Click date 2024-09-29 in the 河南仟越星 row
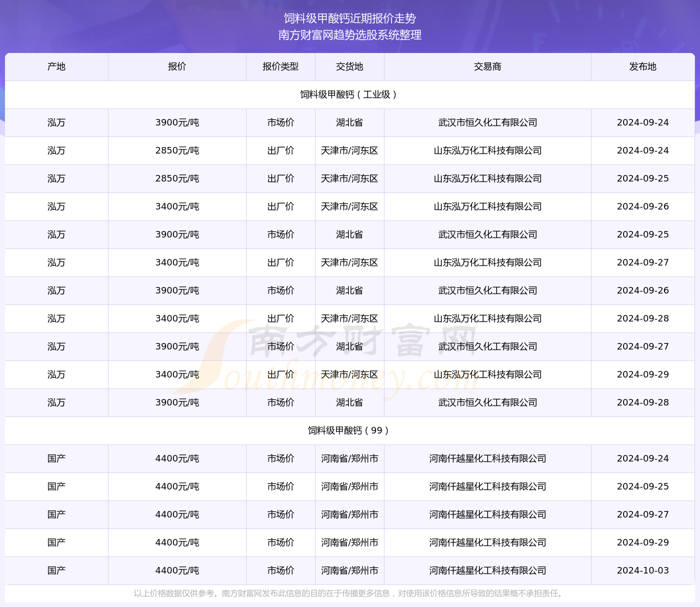Image resolution: width=700 pixels, height=607 pixels. 643,542
